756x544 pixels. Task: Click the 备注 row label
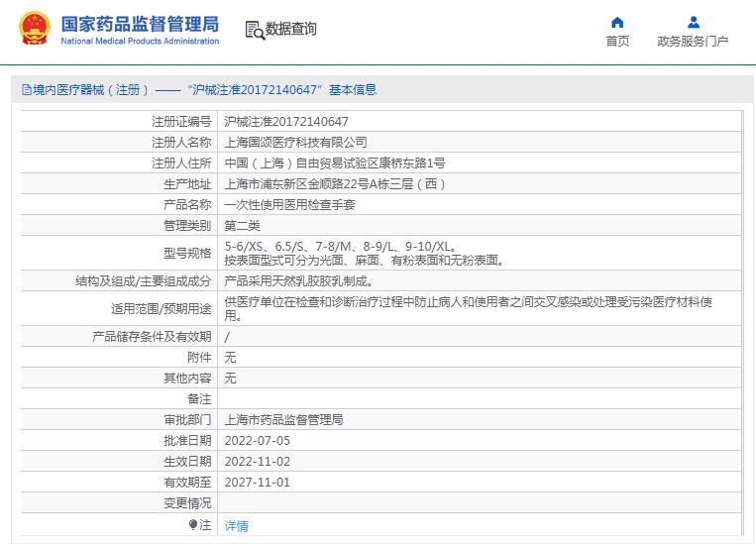199,399
